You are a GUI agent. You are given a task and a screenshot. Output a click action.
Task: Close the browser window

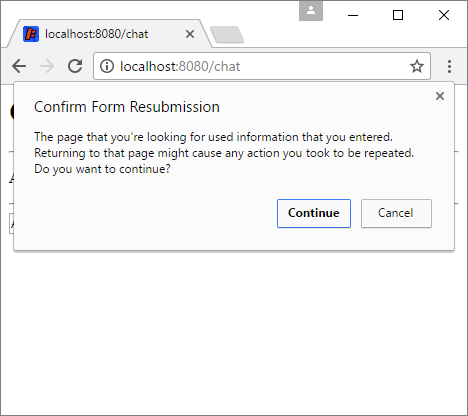[x=444, y=15]
